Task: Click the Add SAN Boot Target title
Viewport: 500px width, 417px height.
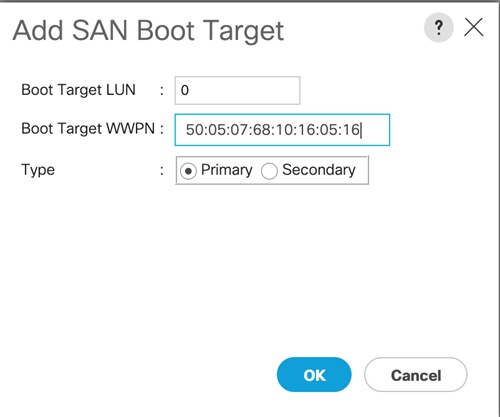Action: pos(148,31)
